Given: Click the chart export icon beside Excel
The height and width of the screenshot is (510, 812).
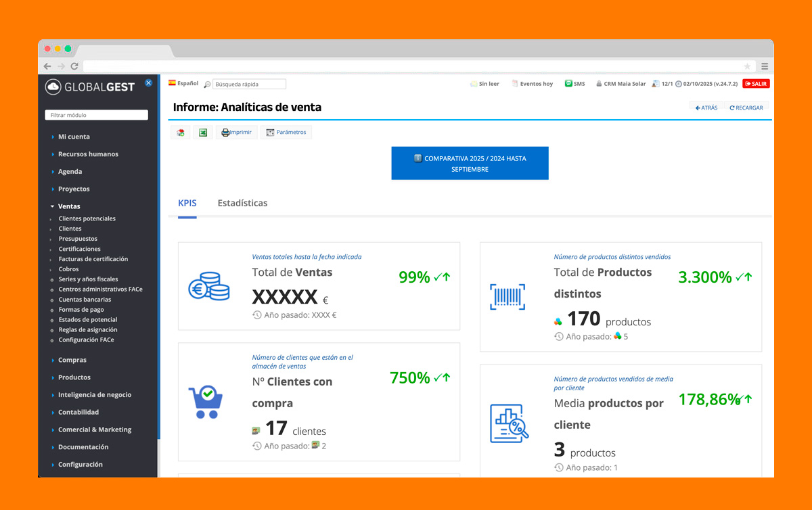Looking at the screenshot, I should [x=180, y=133].
